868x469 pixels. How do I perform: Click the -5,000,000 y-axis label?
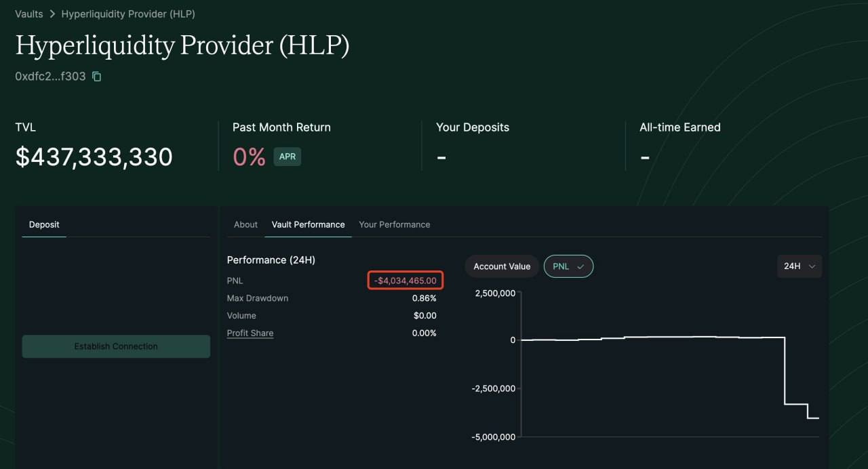click(494, 436)
